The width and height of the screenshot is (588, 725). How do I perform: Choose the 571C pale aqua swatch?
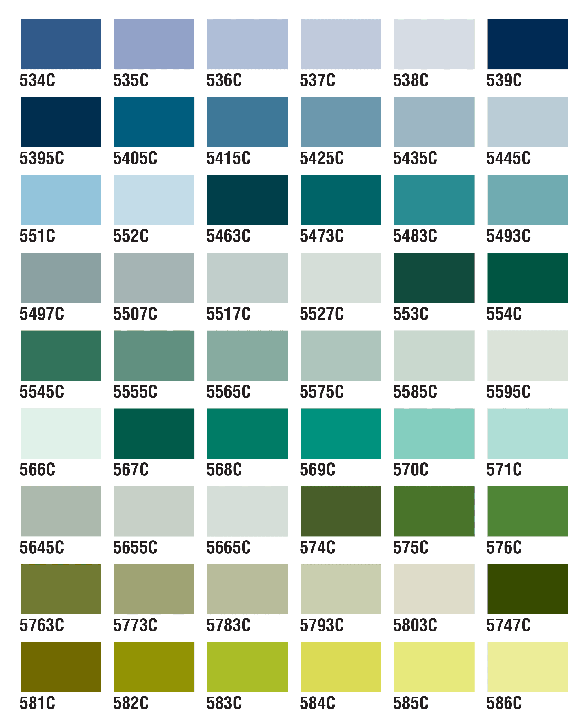tap(527, 433)
